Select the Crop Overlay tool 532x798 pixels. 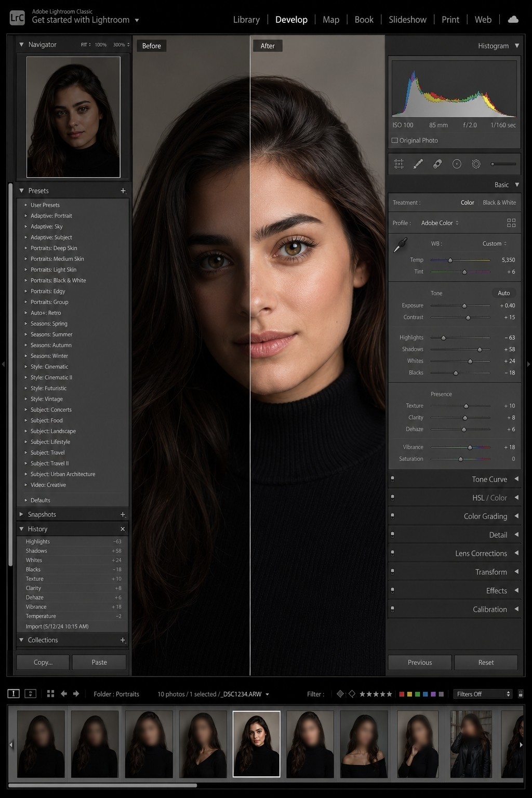[399, 164]
